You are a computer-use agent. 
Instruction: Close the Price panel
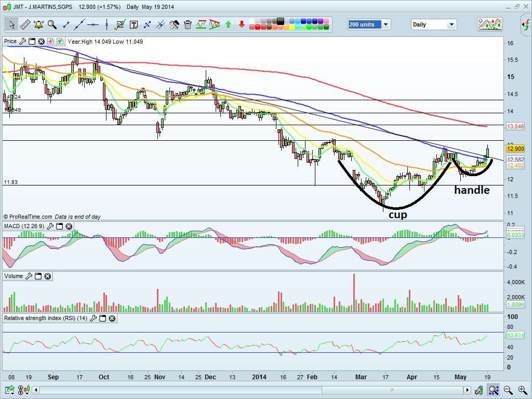tap(42, 42)
